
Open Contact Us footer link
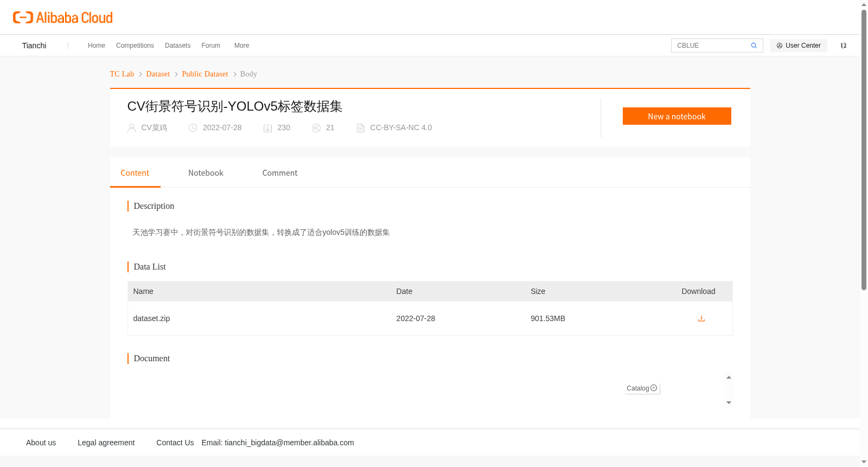click(x=175, y=443)
